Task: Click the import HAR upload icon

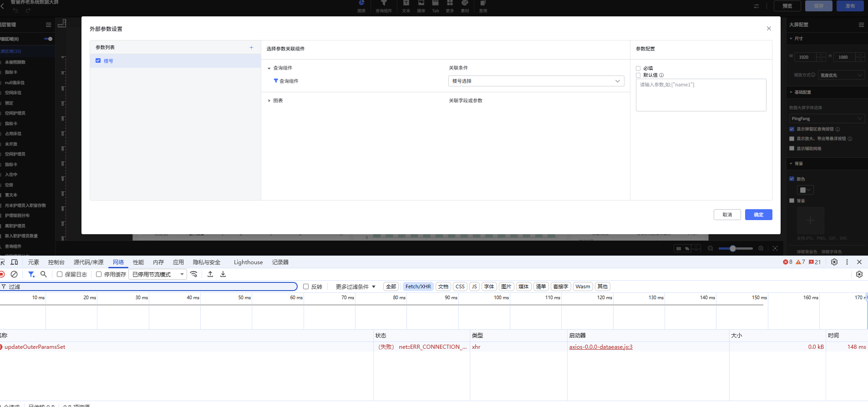Action: pos(210,274)
